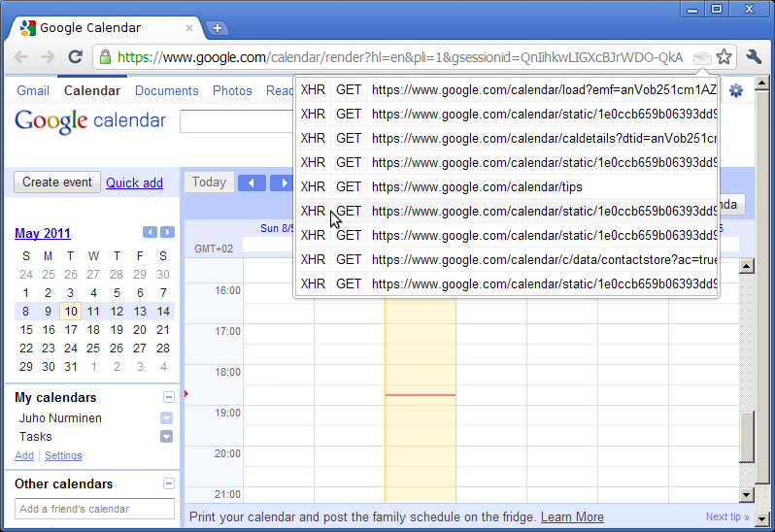Click the Create event button
775x532 pixels.
[x=57, y=183]
